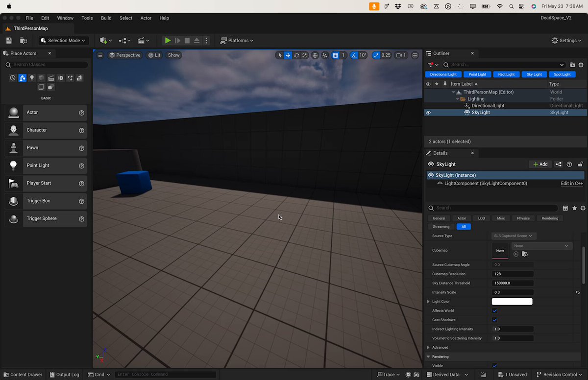The width and height of the screenshot is (588, 380).
Task: Open the viewport layout options icon
Action: click(x=415, y=55)
